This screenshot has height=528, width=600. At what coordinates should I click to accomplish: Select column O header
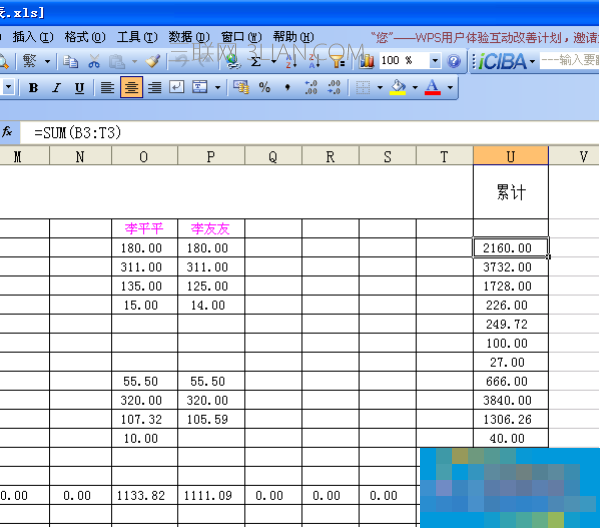144,156
